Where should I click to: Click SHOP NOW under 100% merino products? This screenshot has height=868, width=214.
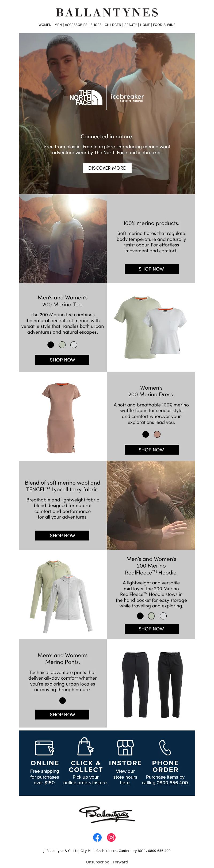[x=151, y=269]
